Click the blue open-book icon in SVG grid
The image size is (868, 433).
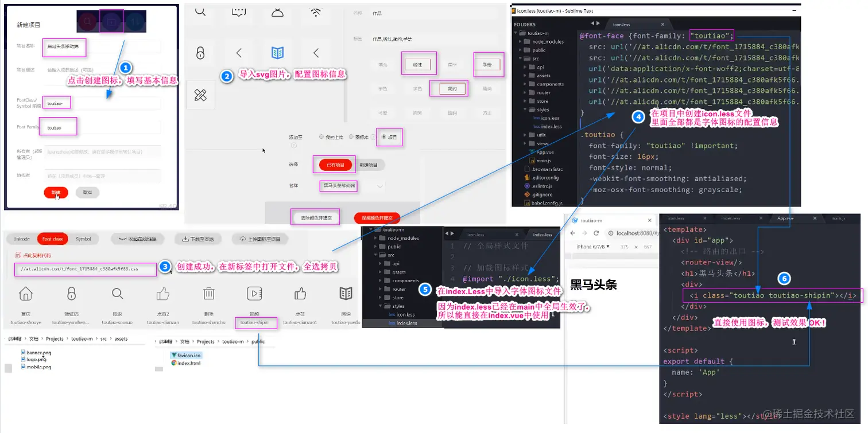click(x=277, y=53)
